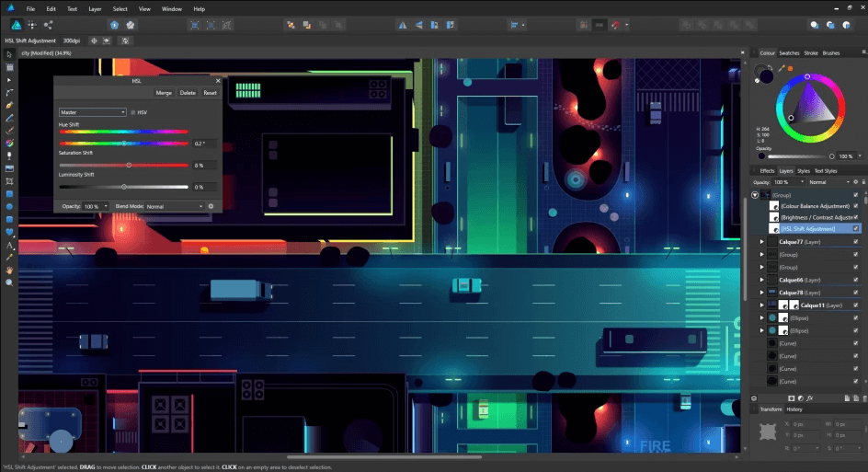Select the Move tool in the tools panel
868x472 pixels.
coord(9,54)
